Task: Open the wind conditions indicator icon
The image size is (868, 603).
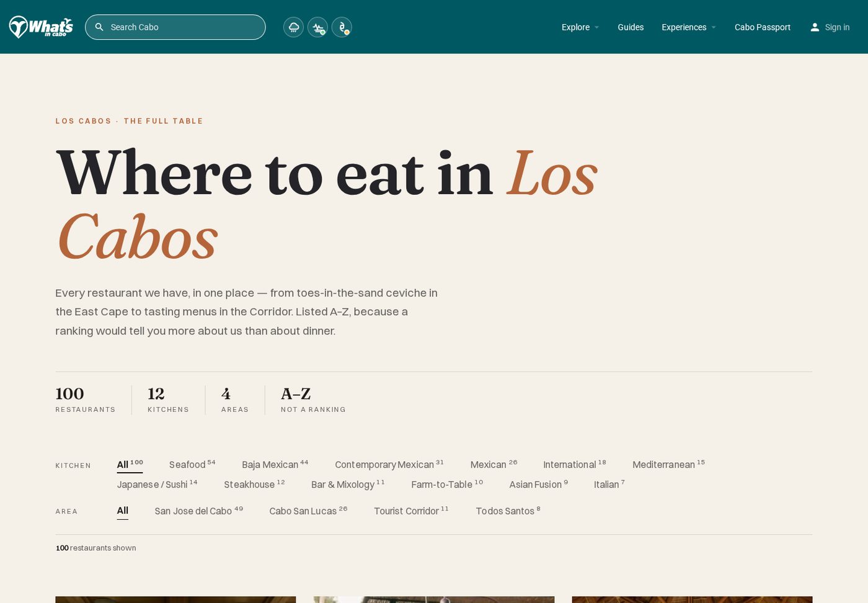Action: tap(318, 27)
